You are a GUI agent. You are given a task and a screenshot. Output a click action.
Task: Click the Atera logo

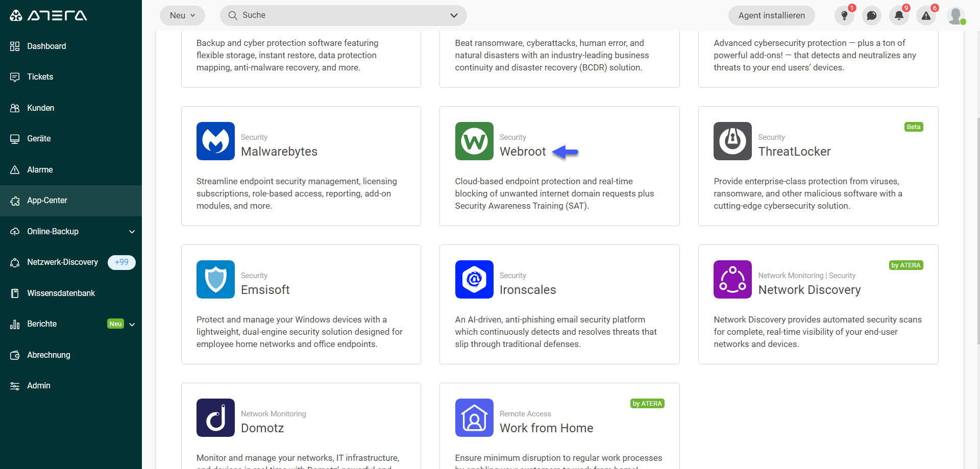48,15
